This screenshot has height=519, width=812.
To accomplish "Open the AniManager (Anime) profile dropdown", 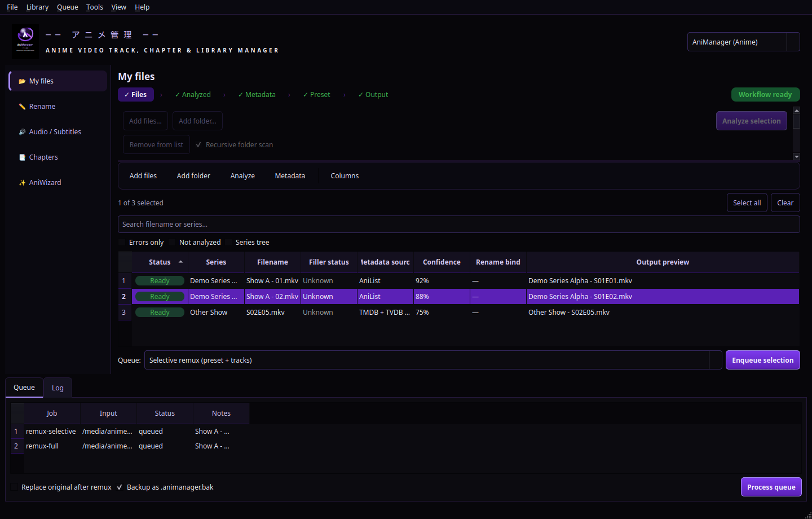I will 743,42.
